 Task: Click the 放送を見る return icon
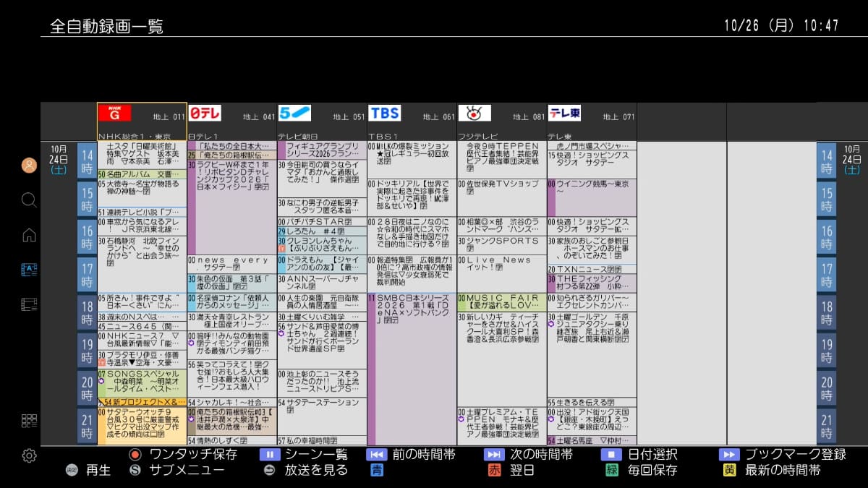tap(269, 471)
